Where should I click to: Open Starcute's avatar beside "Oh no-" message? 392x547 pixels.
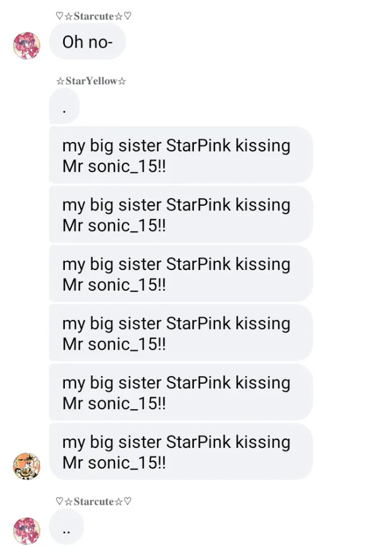[x=27, y=46]
